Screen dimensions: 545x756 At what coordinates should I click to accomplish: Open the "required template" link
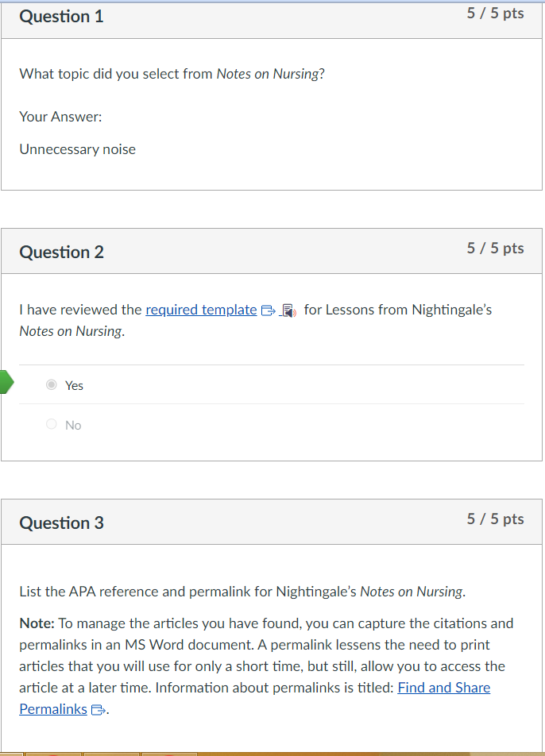pos(201,310)
